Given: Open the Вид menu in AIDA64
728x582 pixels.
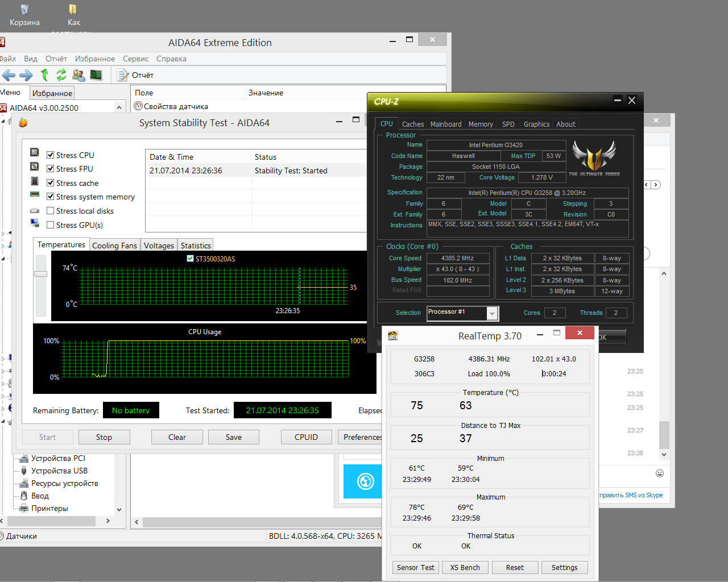Looking at the screenshot, I should [31, 59].
